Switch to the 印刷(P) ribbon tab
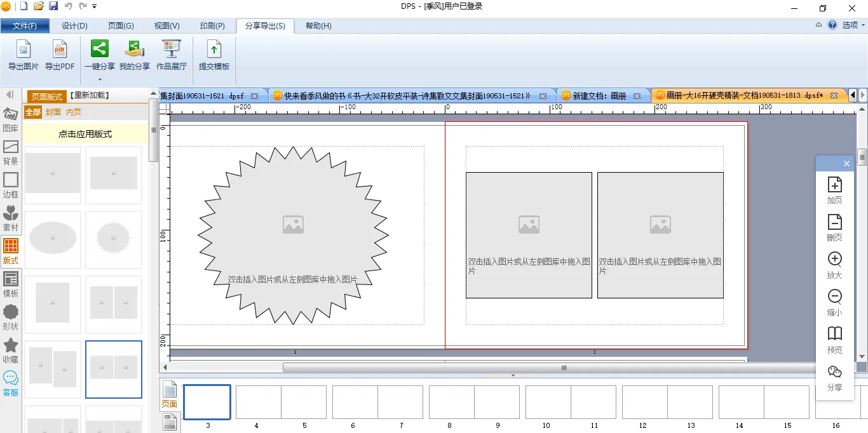 coord(212,26)
